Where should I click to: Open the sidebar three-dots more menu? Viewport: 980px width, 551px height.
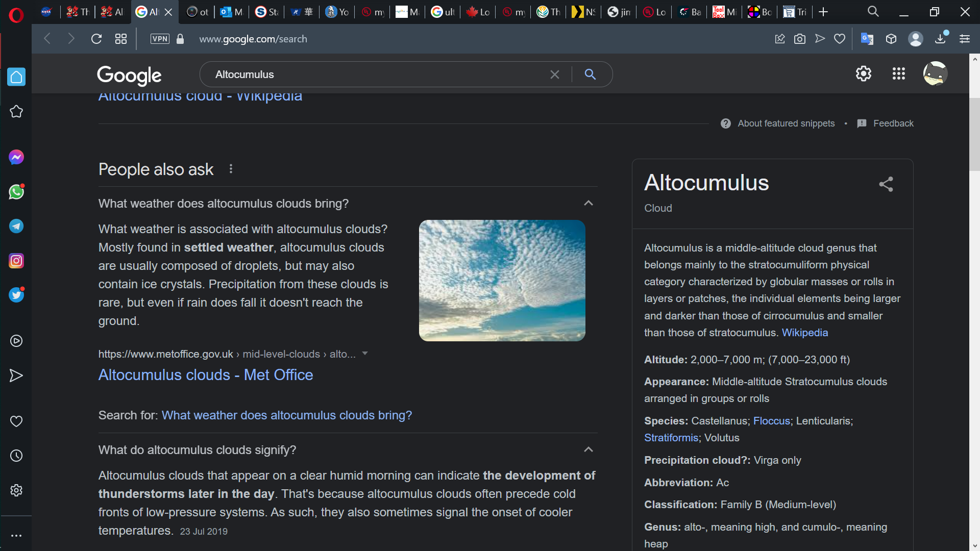(x=16, y=536)
